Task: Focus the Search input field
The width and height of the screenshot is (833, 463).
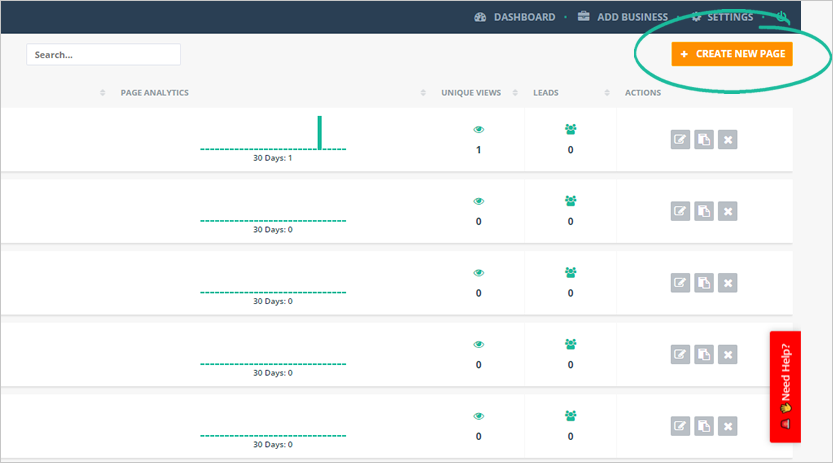Action: [x=104, y=55]
